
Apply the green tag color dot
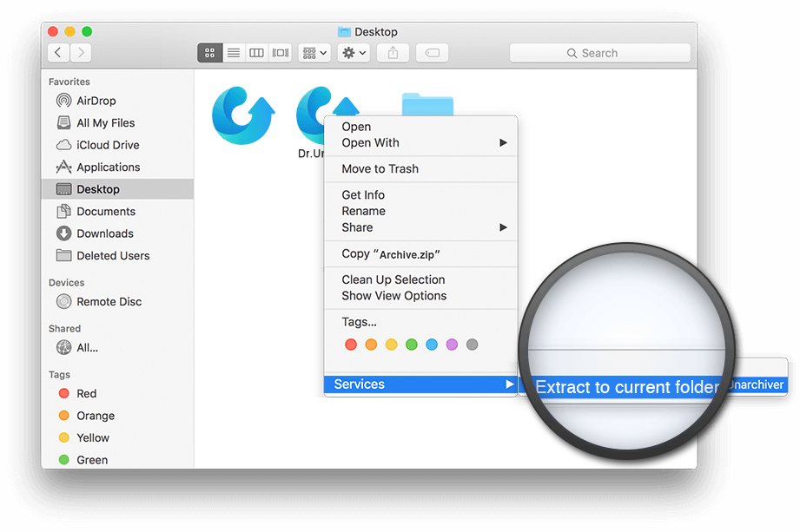tap(411, 345)
